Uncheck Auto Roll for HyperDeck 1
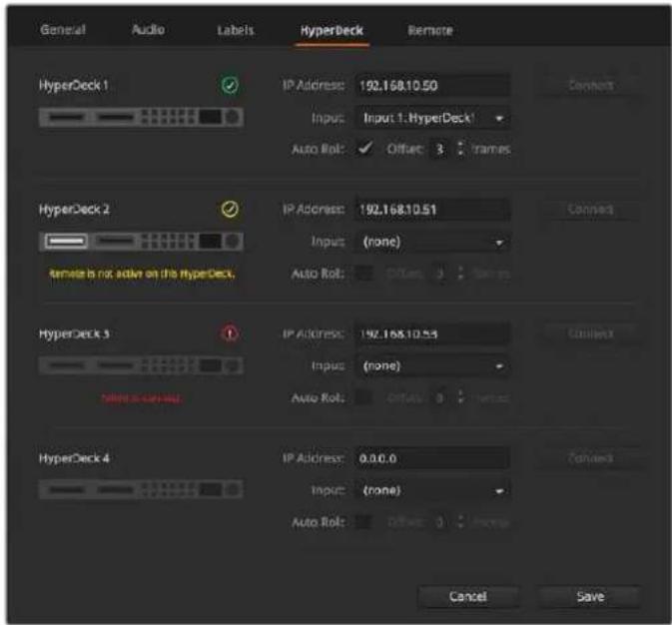Screen dimensions: 672x625 365,149
